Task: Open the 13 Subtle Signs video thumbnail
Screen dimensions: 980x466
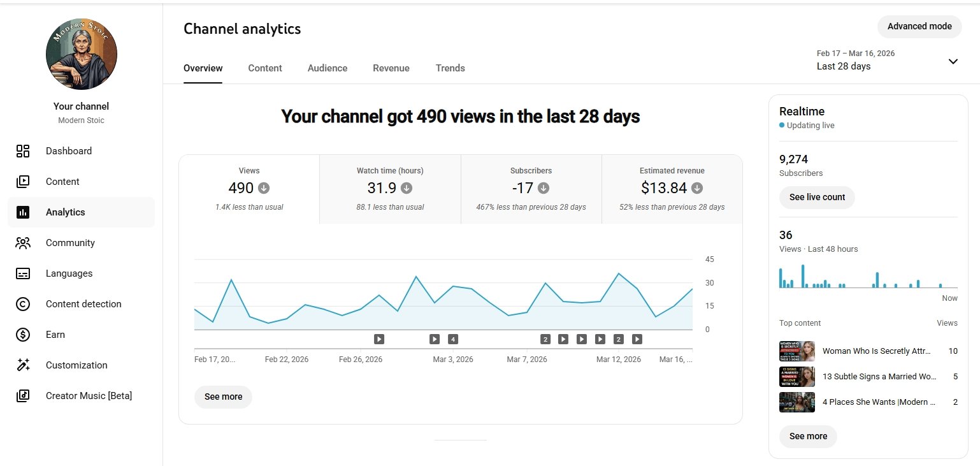Action: pos(796,377)
